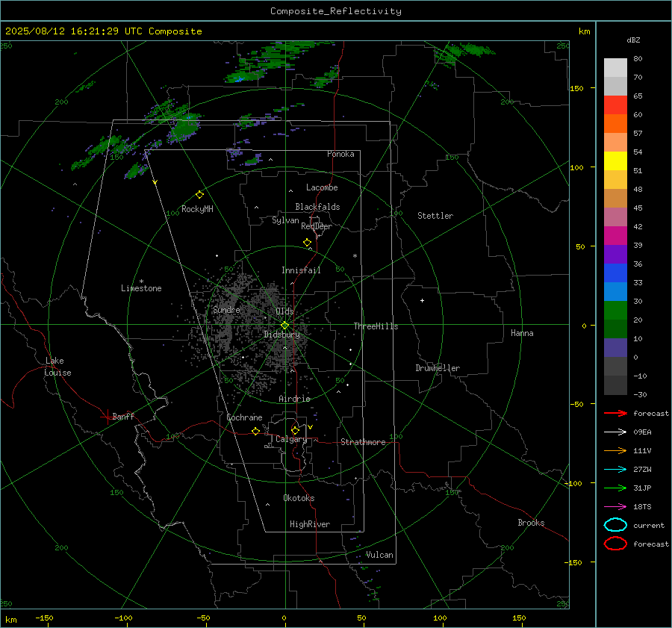Click the 18TS legend label

click(642, 507)
